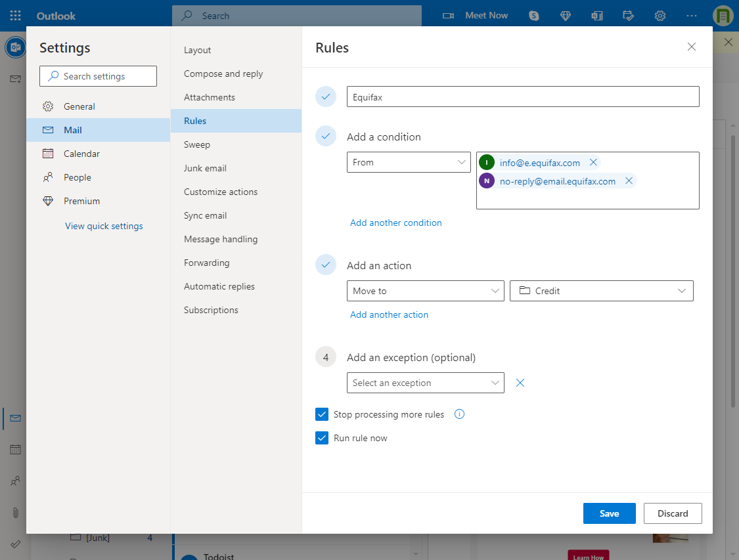Start a Meet Now video call
This screenshot has height=560, width=739.
(x=475, y=16)
